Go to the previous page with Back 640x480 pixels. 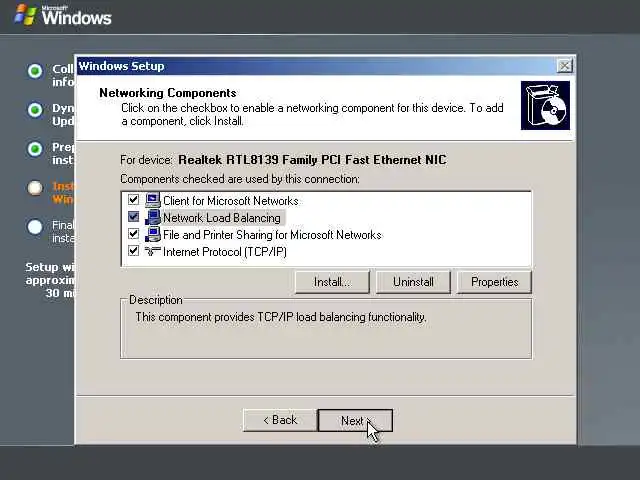coord(280,420)
